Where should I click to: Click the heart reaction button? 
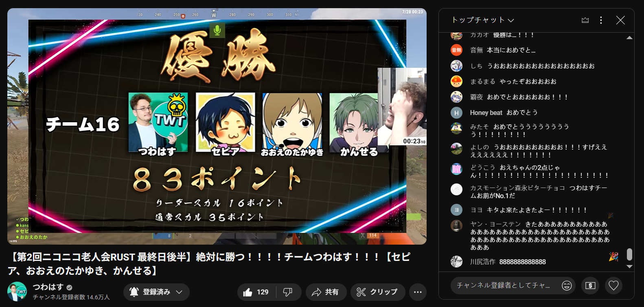(x=613, y=285)
